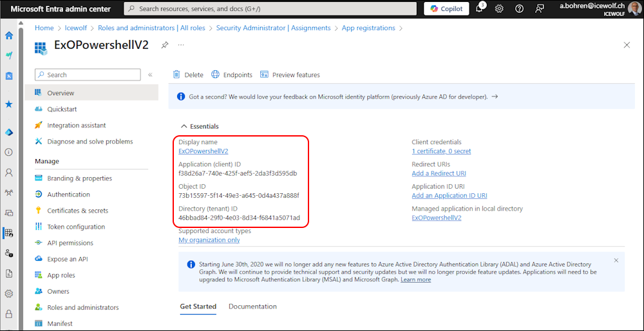Open Groups icon in left rail
This screenshot has width=644, height=331.
coord(8,192)
